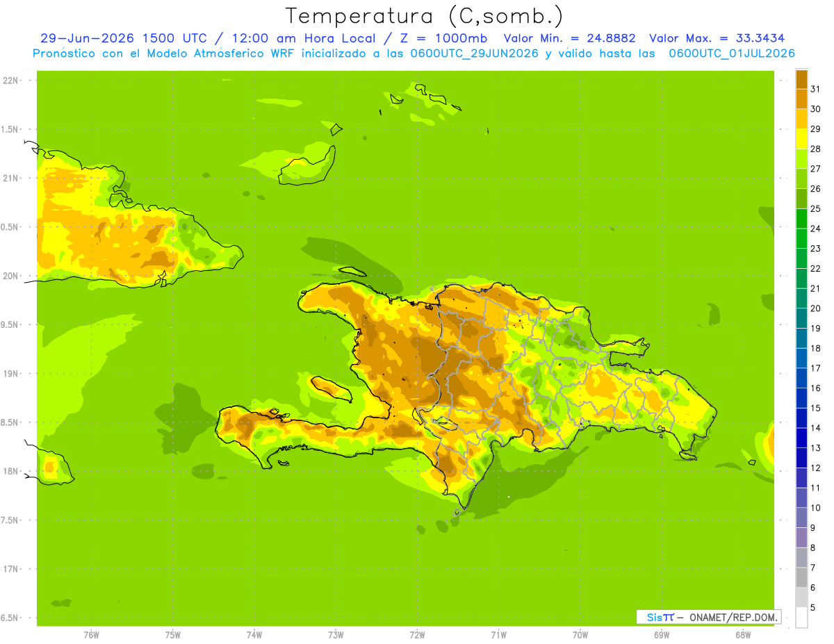Pick the legend swatch between 28 and 27

[x=801, y=159]
